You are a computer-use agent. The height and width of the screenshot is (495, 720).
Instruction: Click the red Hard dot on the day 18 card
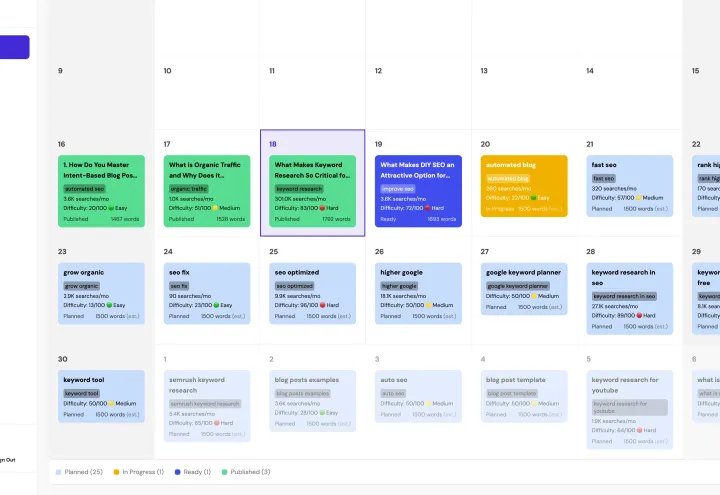click(322, 208)
